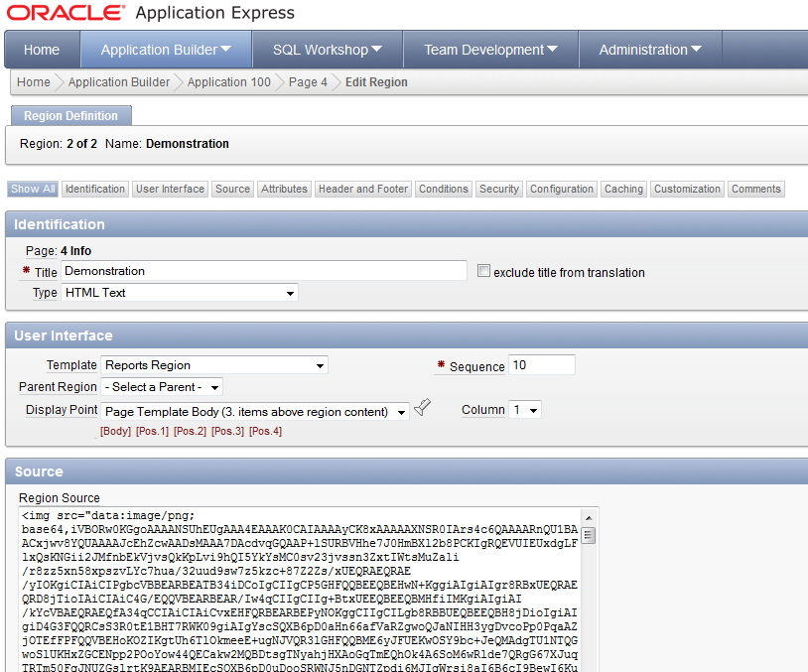Screen dimensions: 808x672
Task: Jump to Header and Footer section
Action: [363, 190]
